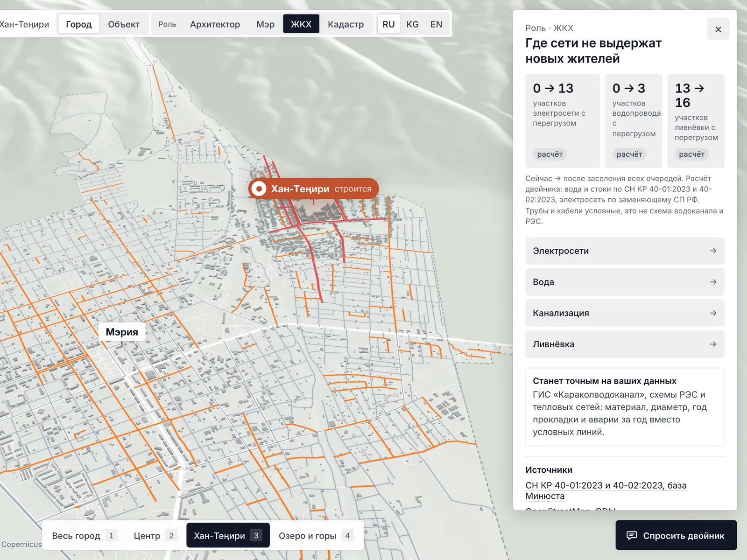Open Ливнёвка section arrow
Screen dimensions: 747x560
coord(713,344)
